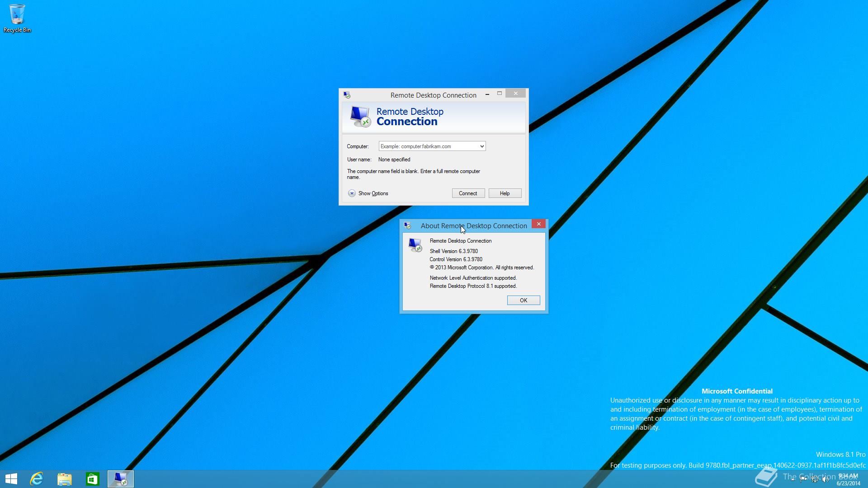Open File Explorer from taskbar

point(65,479)
